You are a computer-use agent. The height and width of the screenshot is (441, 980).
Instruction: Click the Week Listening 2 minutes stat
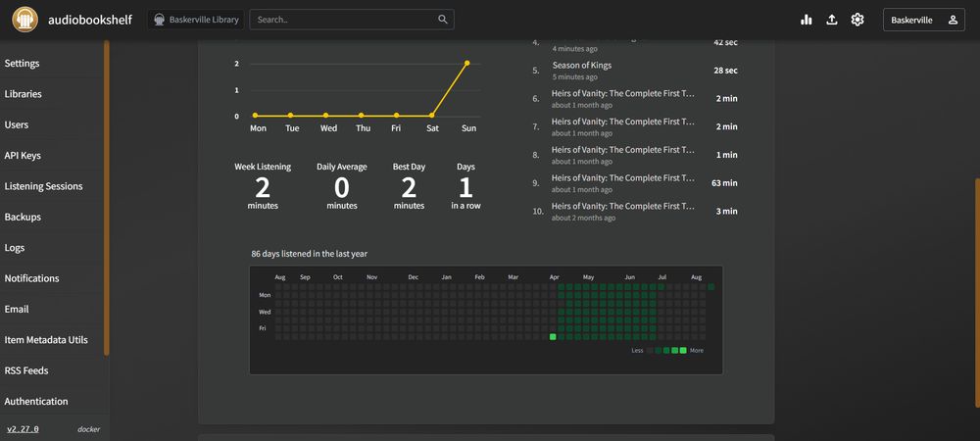263,186
